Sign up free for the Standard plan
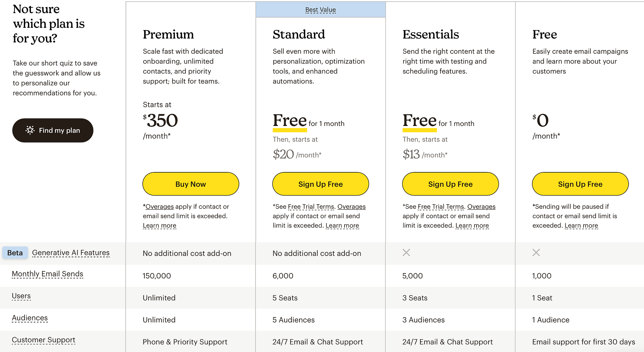This screenshot has height=352, width=644. pyautogui.click(x=321, y=184)
